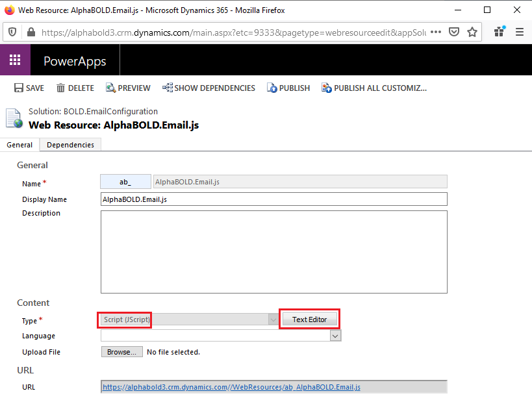Click the Save floppy disk icon
Screen dimensions: 532x413
(x=19, y=88)
